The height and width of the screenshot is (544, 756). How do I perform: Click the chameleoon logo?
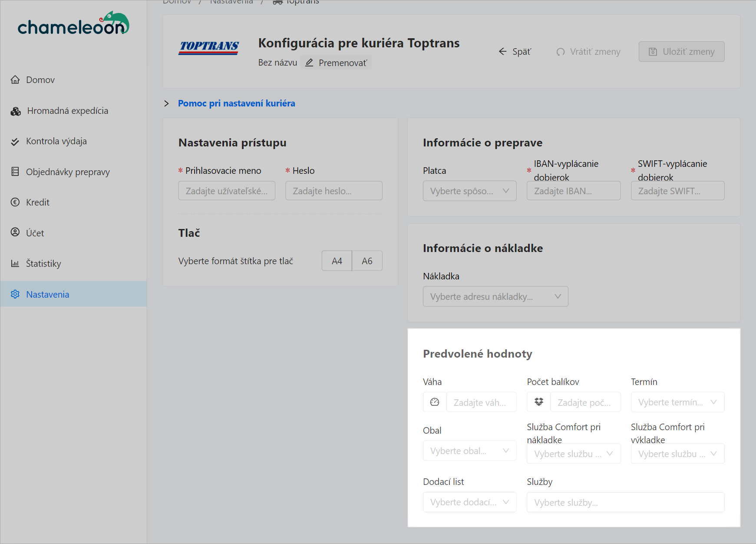point(73,24)
